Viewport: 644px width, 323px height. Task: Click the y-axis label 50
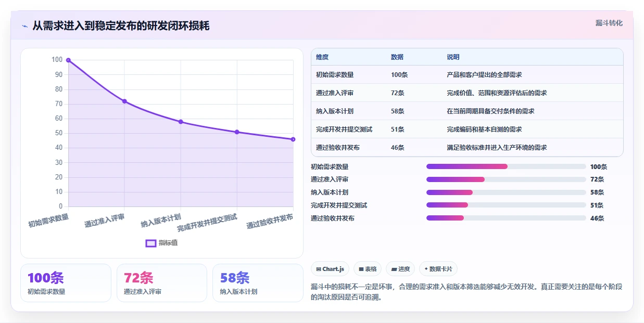tap(59, 133)
